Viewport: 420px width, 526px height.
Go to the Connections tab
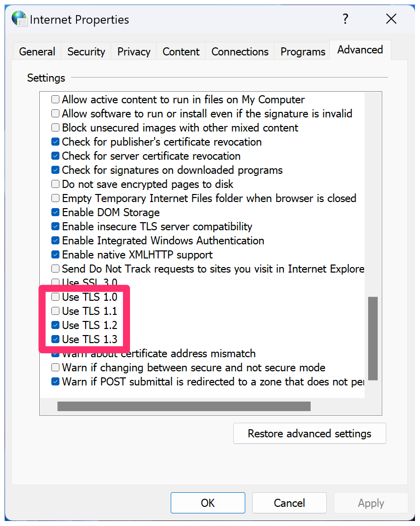[240, 51]
